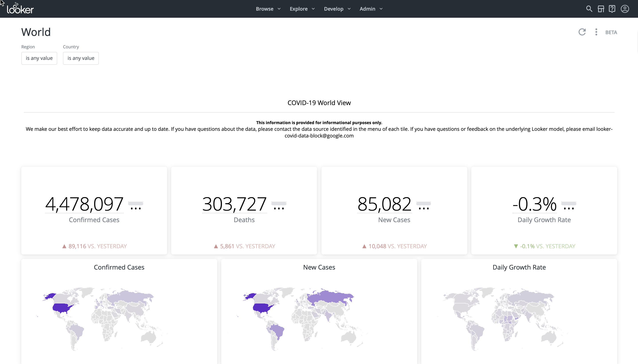Drill into 4,478,097 confirmed cases value
Image resolution: width=638 pixels, height=364 pixels.
click(x=84, y=204)
